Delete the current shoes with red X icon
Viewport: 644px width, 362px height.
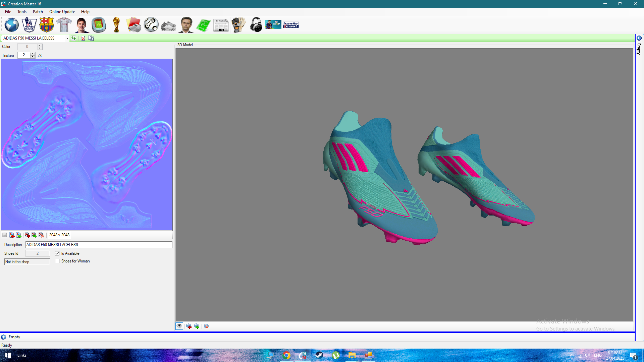pos(83,38)
